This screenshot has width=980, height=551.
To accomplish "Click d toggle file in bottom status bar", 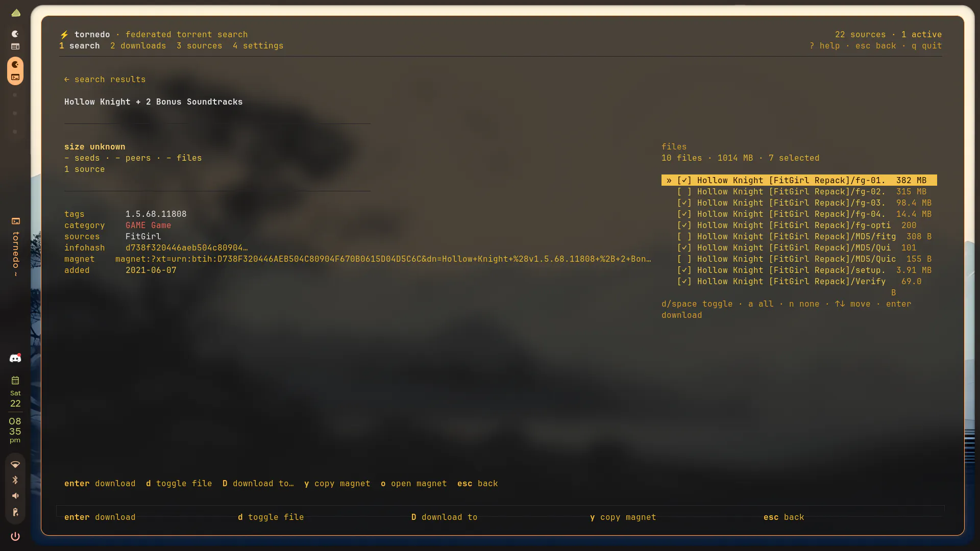I will tap(271, 517).
